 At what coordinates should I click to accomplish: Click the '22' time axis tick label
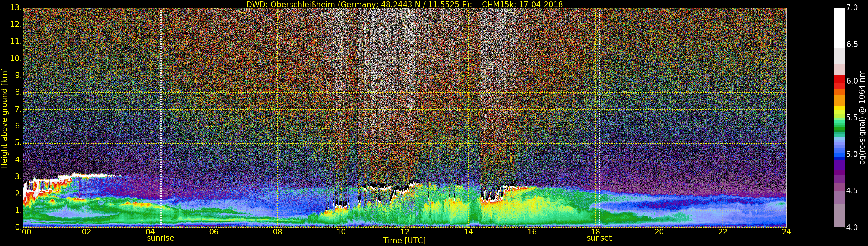point(723,232)
